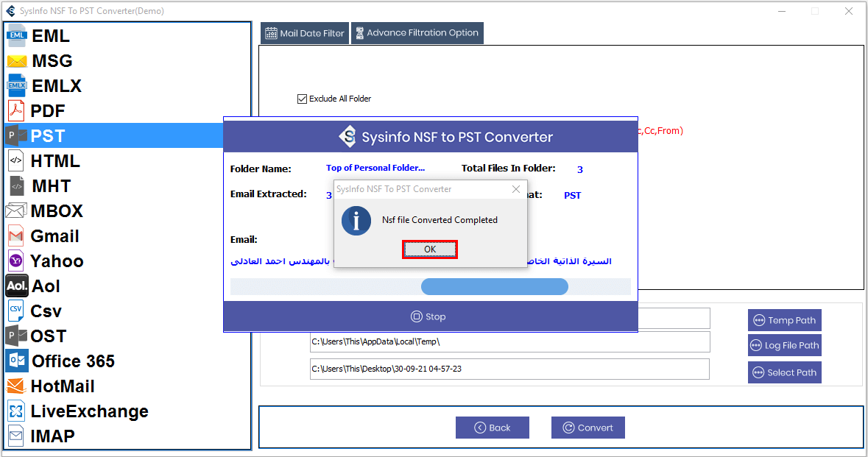Choose the Yahoo icon
Viewport: 868px width, 457px height.
pos(16,261)
